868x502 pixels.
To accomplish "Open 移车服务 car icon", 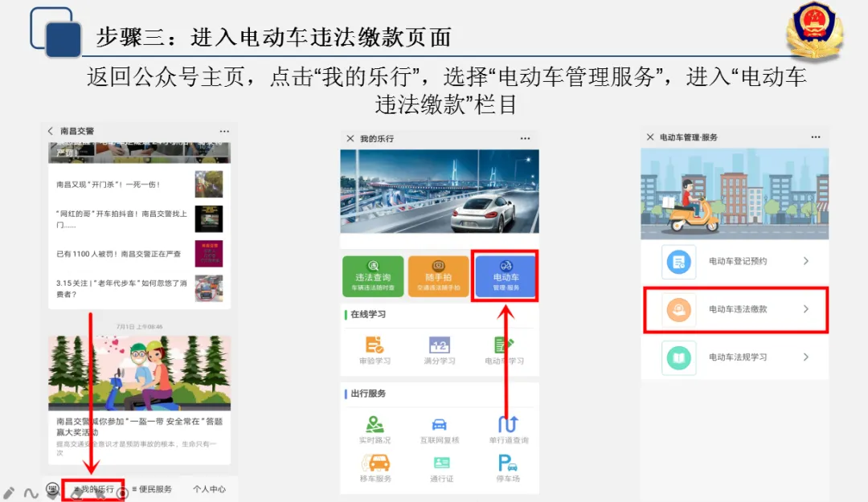I will 376,463.
